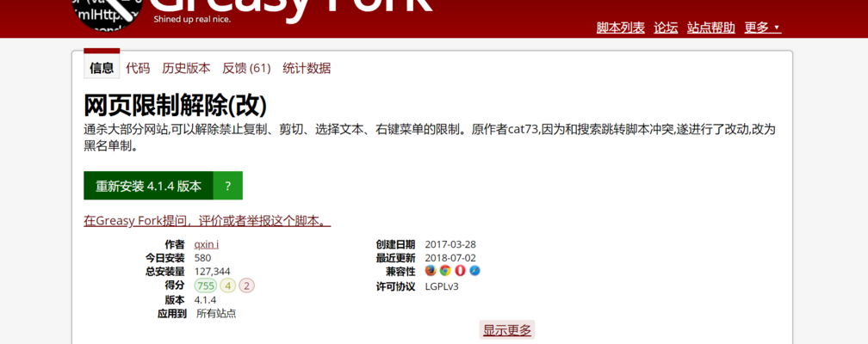This screenshot has height=344, width=868.
Task: Click the yellow 4 ok ratings badge
Action: tap(228, 286)
